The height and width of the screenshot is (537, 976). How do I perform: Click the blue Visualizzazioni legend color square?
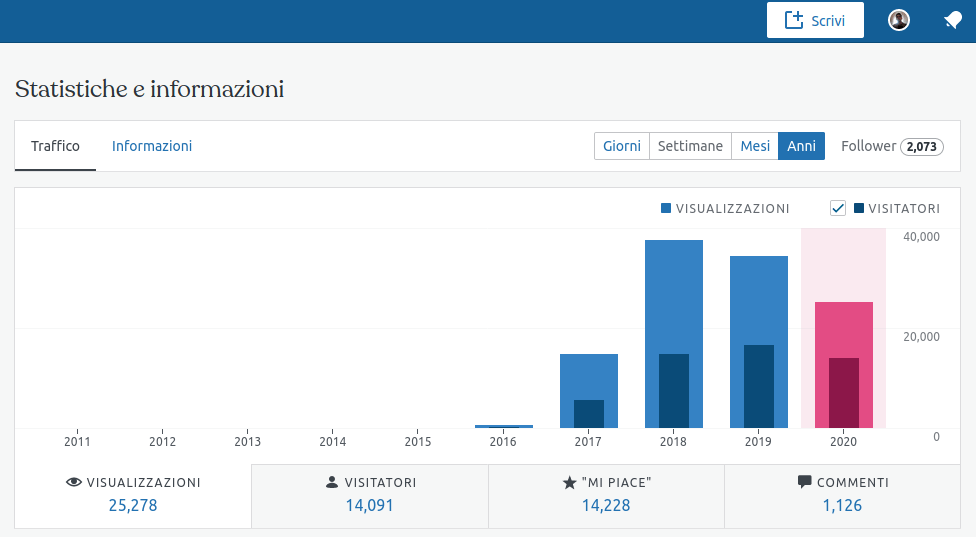[666, 208]
